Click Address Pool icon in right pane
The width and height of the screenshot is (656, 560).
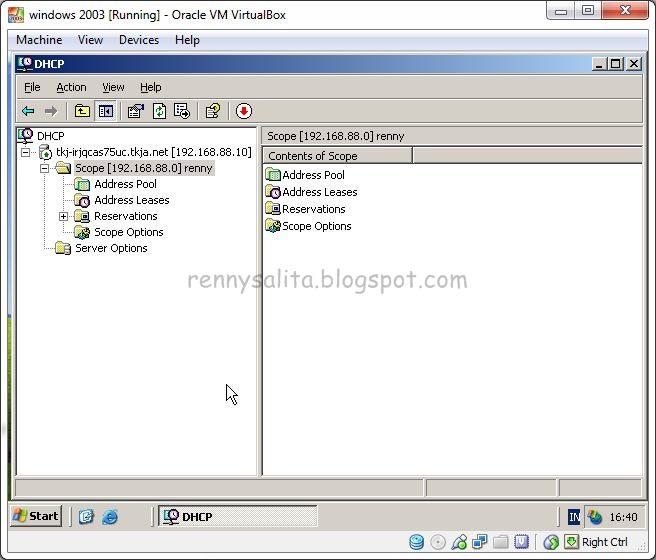tap(273, 174)
